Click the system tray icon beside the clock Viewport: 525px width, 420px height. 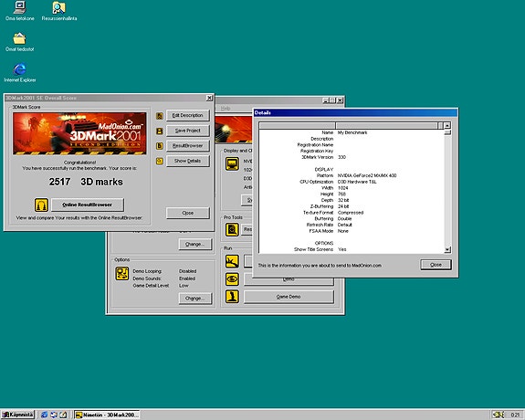(499, 415)
